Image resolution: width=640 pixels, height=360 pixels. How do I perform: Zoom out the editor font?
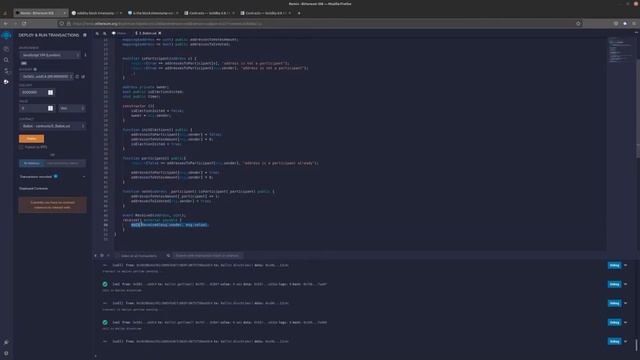pos(98,33)
